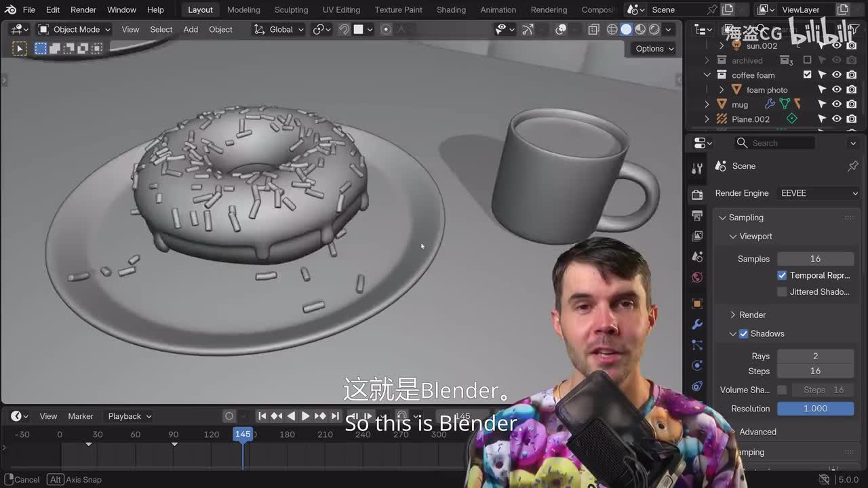Select the tweak select tool icon
Image resolution: width=868 pixels, height=488 pixels.
pyautogui.click(x=19, y=48)
